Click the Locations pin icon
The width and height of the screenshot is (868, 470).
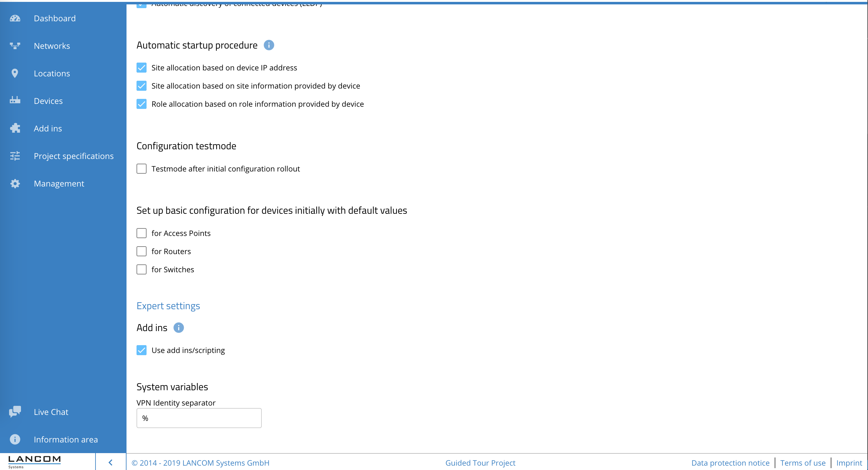[15, 74]
